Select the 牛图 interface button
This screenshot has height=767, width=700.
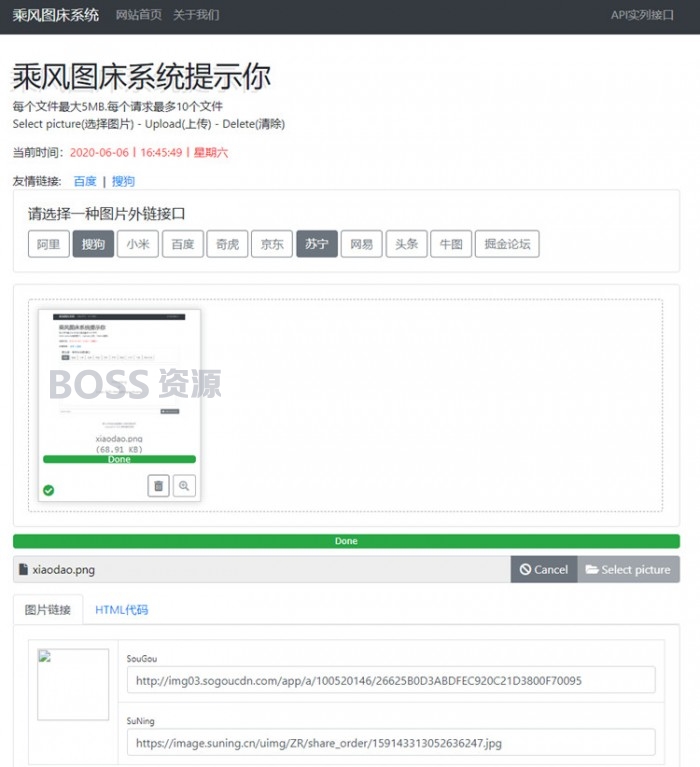(x=451, y=244)
